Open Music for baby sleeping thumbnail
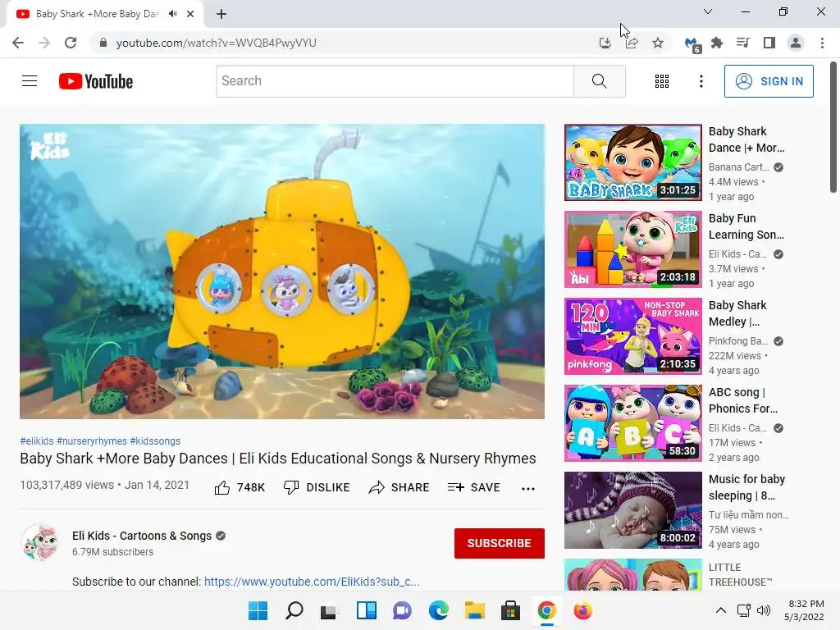 (x=633, y=510)
